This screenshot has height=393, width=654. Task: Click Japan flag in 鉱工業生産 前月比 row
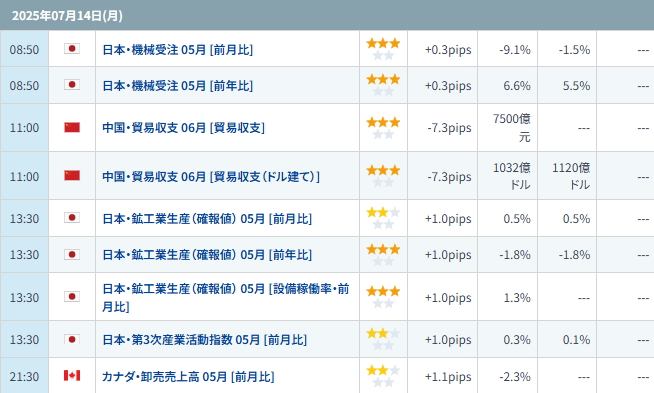pyautogui.click(x=72, y=217)
